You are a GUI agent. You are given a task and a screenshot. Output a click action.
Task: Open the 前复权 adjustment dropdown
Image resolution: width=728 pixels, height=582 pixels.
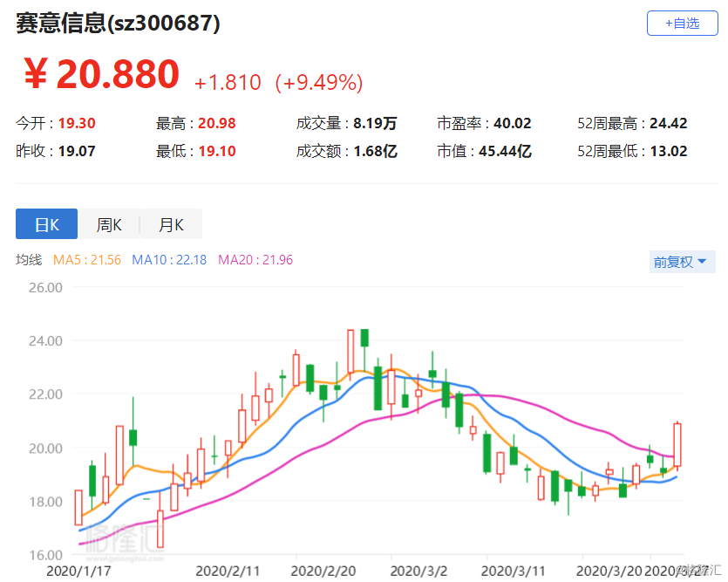click(x=682, y=262)
